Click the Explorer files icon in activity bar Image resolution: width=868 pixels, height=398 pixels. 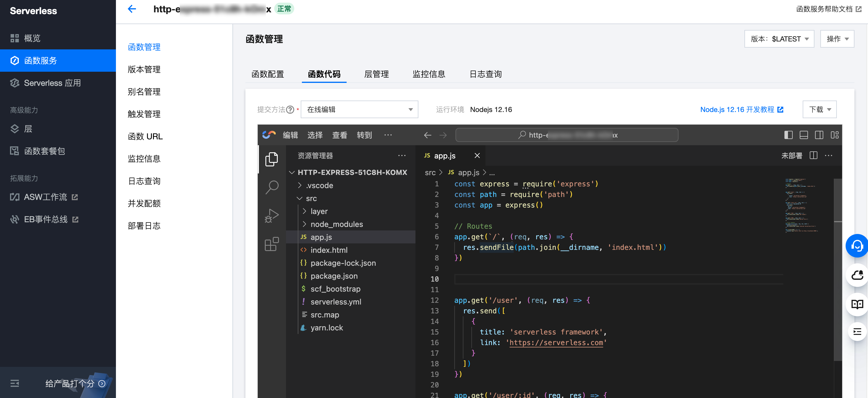(x=272, y=159)
